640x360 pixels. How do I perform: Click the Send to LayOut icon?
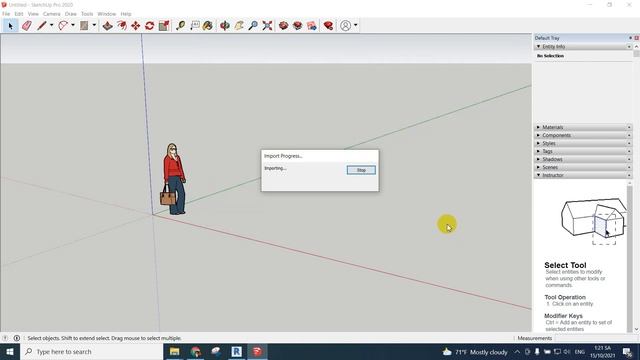tap(312, 26)
